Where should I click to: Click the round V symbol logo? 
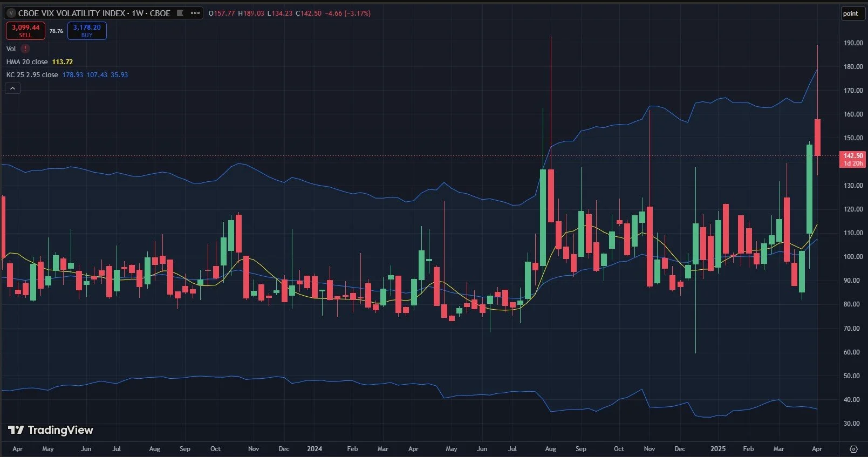[x=11, y=13]
